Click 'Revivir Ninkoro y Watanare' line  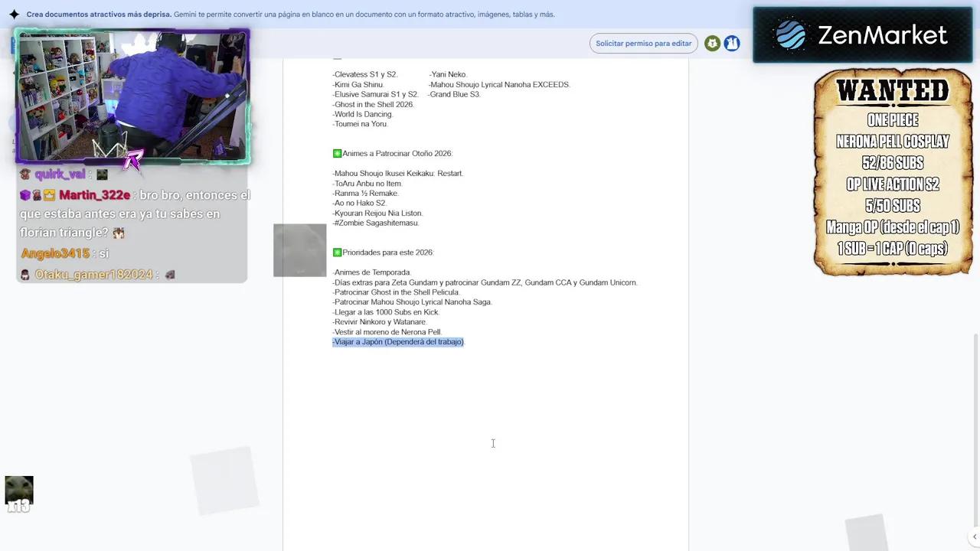tap(380, 322)
